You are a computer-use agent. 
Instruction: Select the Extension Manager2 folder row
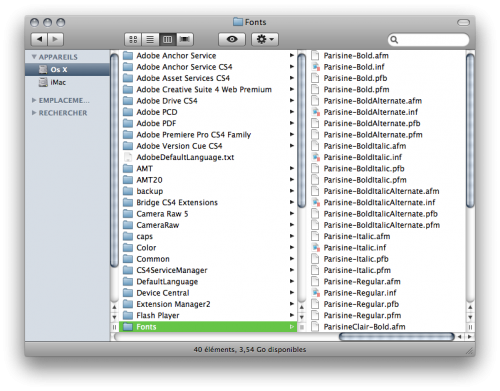(208, 304)
